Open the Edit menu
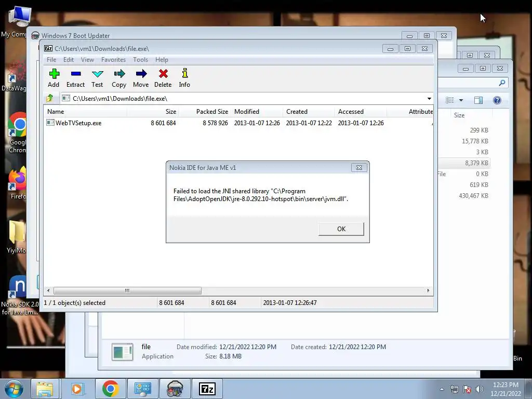 (69, 60)
